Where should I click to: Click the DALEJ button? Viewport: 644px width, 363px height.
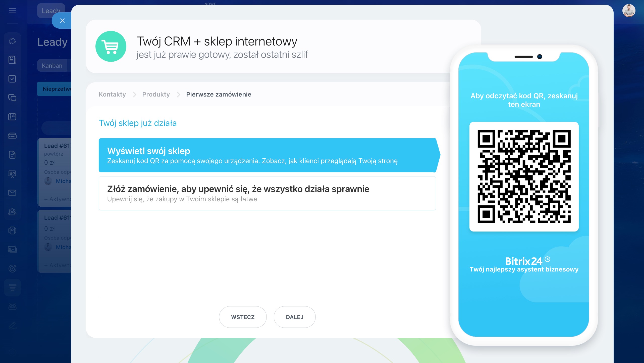pos(295,317)
